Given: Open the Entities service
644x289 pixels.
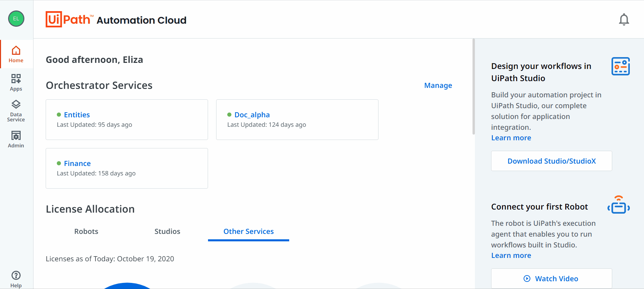Looking at the screenshot, I should 77,115.
